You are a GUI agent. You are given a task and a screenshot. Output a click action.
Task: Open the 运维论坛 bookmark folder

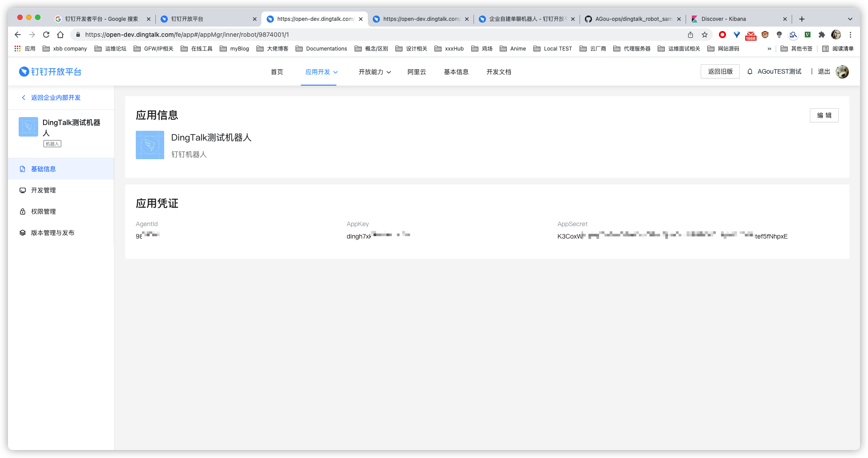point(110,49)
